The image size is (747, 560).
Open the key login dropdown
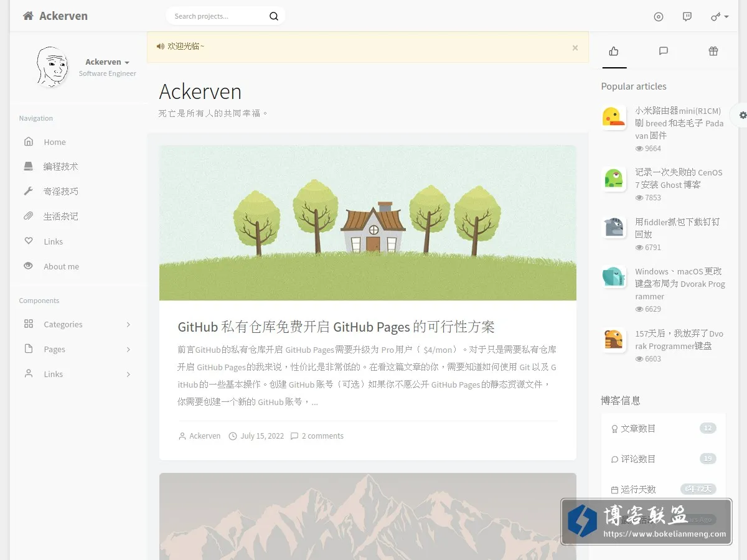tap(720, 17)
